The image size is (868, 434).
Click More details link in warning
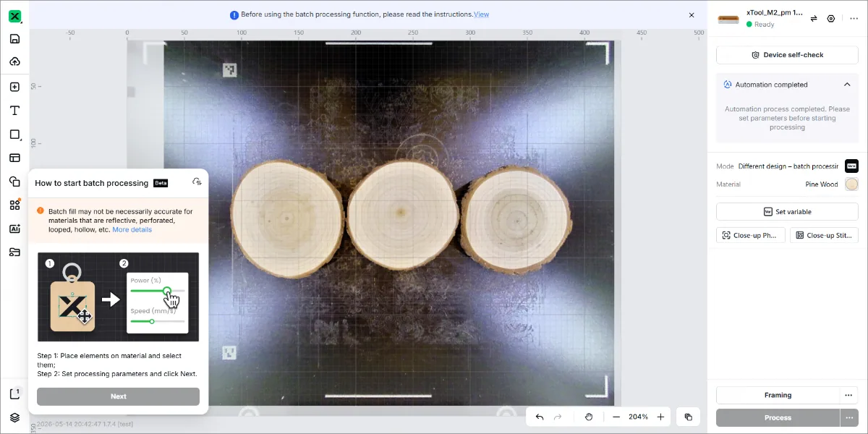(x=132, y=229)
